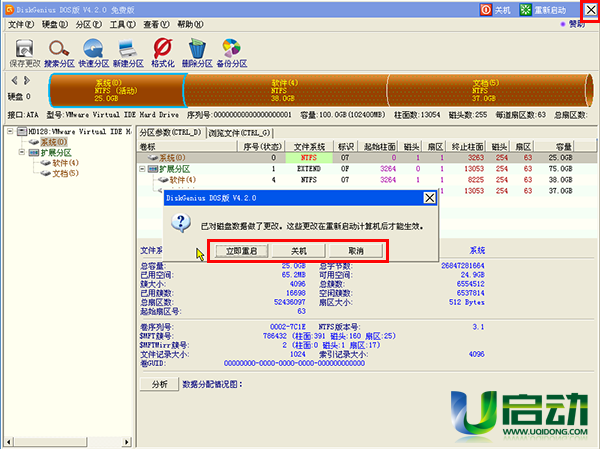Select 扩展分区 label in left tree
Screen dimensions: 600x449
click(56, 153)
